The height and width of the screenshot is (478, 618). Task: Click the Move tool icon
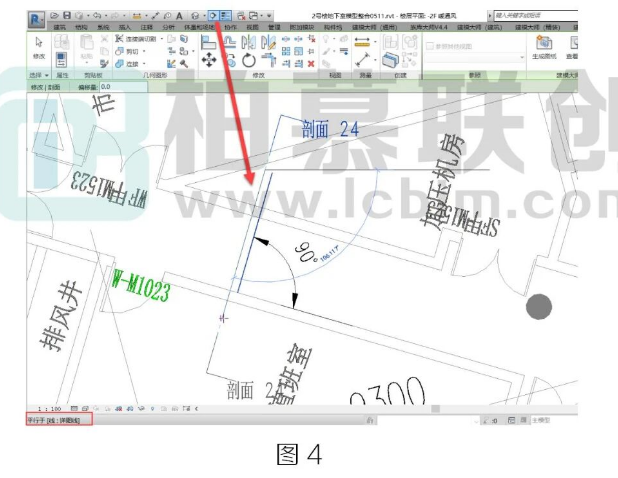pos(208,60)
